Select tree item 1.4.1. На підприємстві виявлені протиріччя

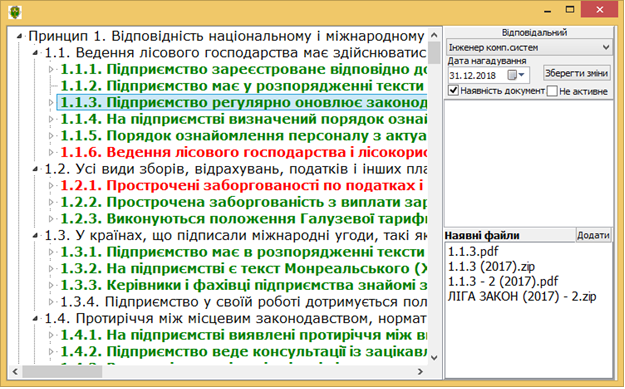coord(243,335)
